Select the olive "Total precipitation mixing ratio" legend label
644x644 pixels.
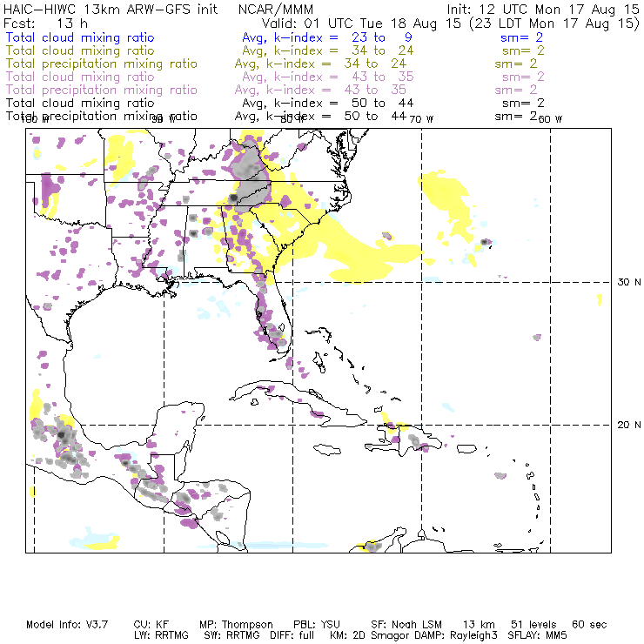coord(102,64)
